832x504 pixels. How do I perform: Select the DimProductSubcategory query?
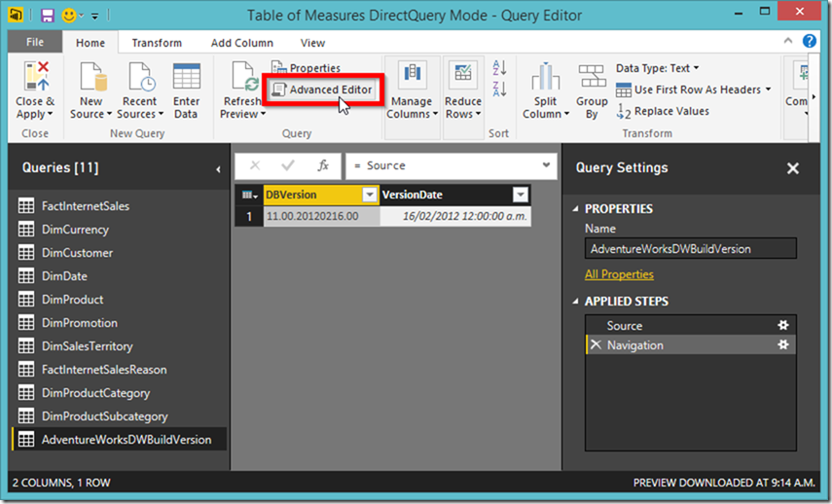click(x=120, y=415)
